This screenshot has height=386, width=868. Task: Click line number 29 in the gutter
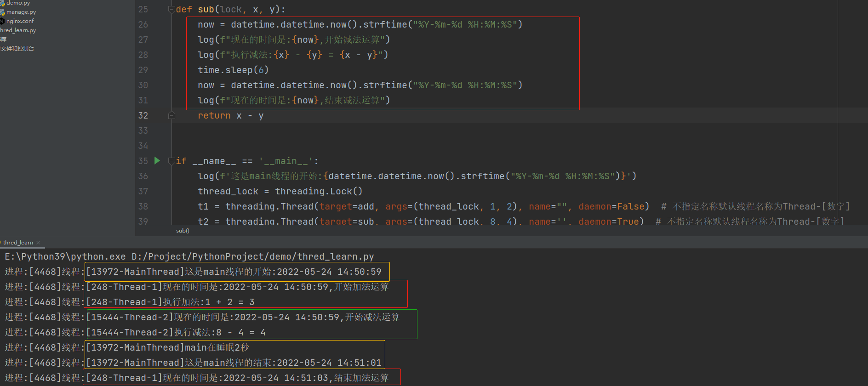coord(143,70)
